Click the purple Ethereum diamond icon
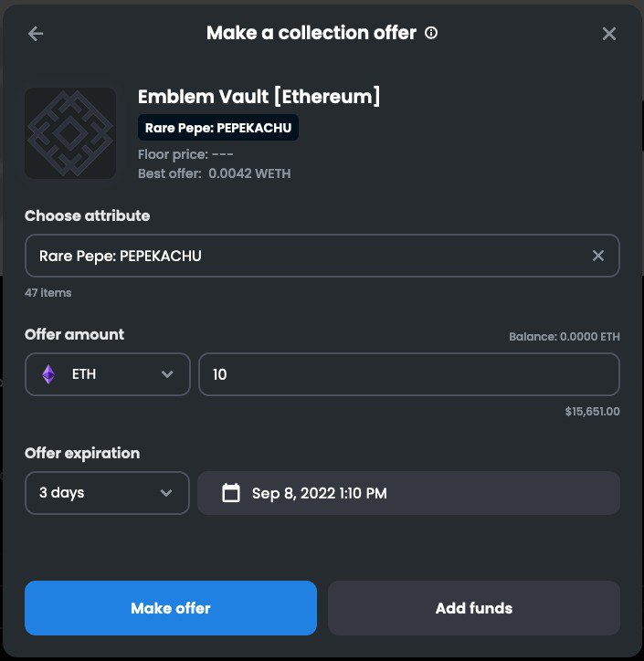Screen dimensions: 644x661 (x=48, y=374)
